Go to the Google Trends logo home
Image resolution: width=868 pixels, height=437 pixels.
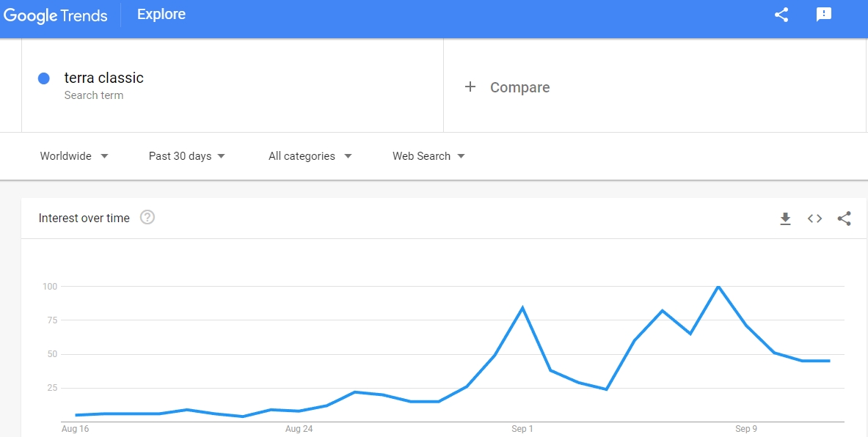click(x=55, y=15)
